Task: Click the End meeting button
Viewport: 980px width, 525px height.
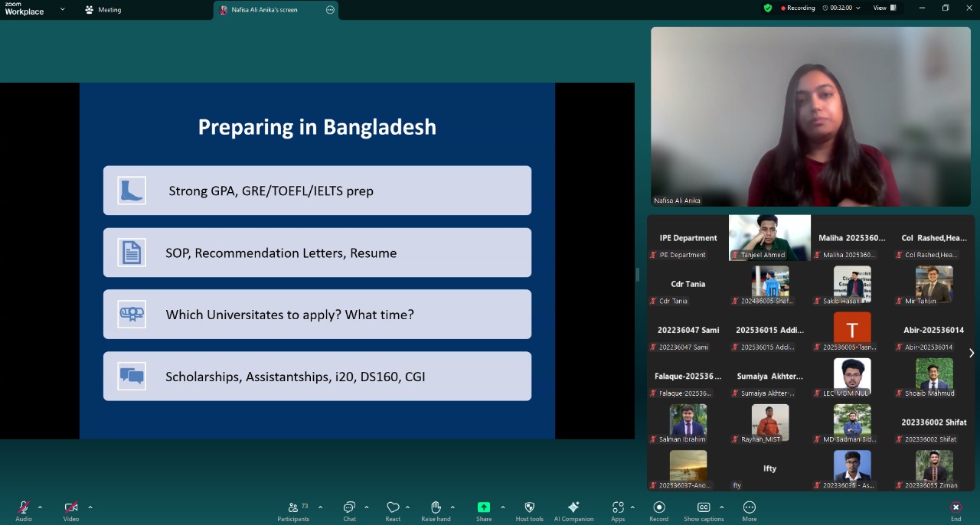Action: pyautogui.click(x=955, y=510)
